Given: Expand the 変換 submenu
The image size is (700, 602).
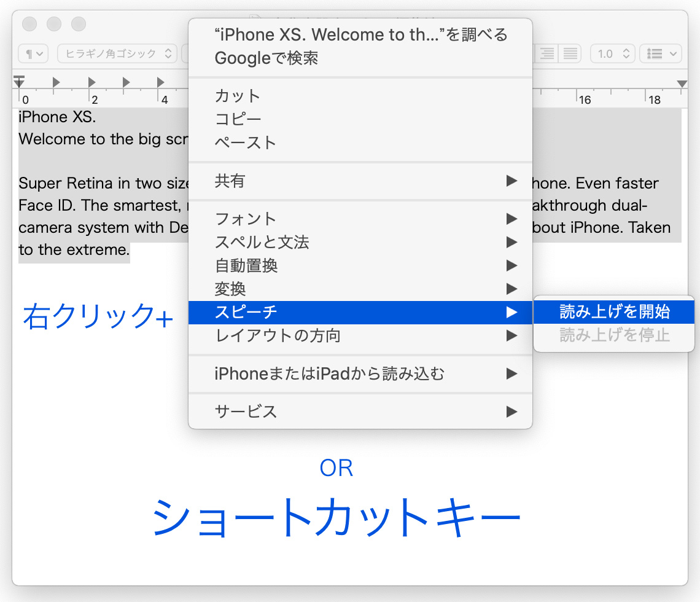Looking at the screenshot, I should click(360, 289).
